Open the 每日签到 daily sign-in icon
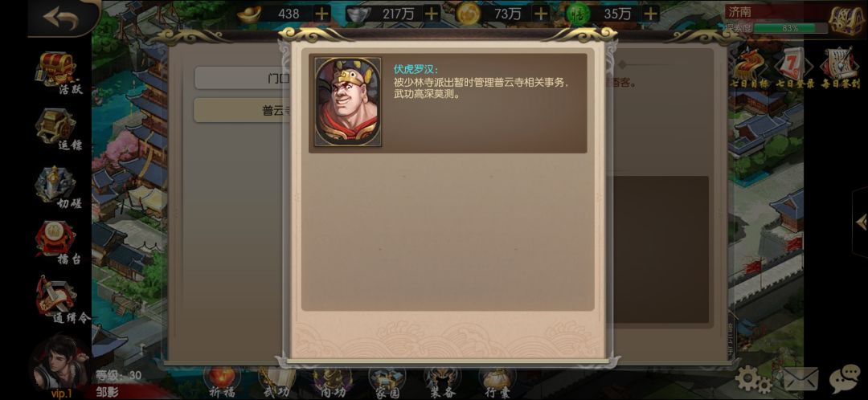This screenshot has width=868, height=400. (840, 69)
